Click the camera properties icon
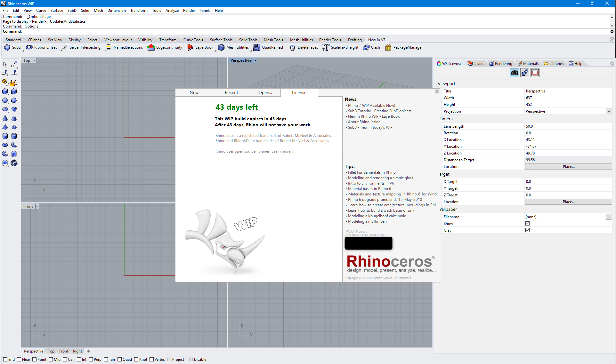Screen dimensions: 616x364 pos(514,73)
